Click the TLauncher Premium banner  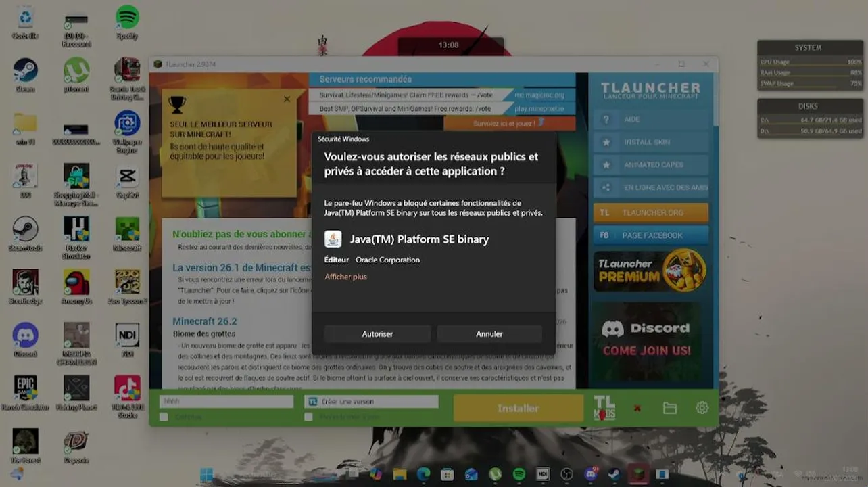click(x=650, y=271)
